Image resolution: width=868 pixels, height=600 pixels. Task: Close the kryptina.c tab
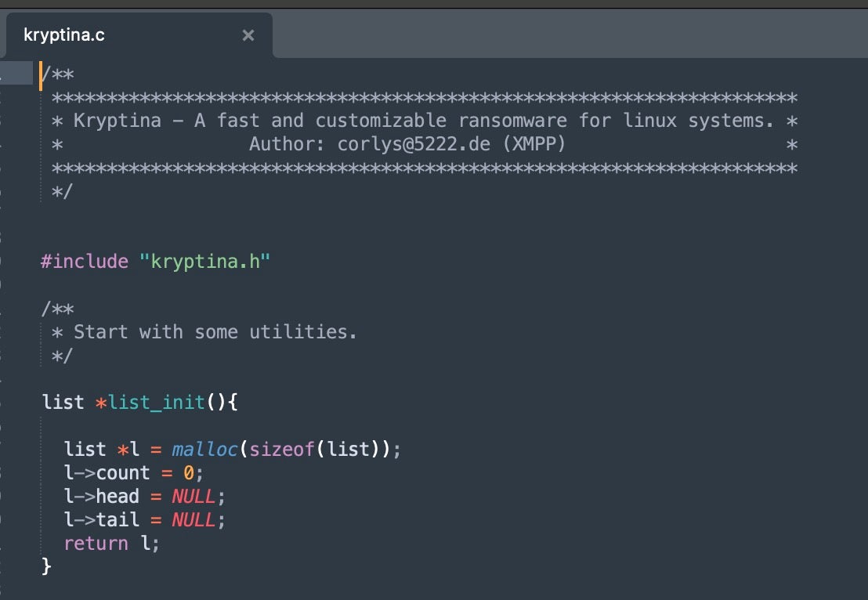[x=248, y=35]
